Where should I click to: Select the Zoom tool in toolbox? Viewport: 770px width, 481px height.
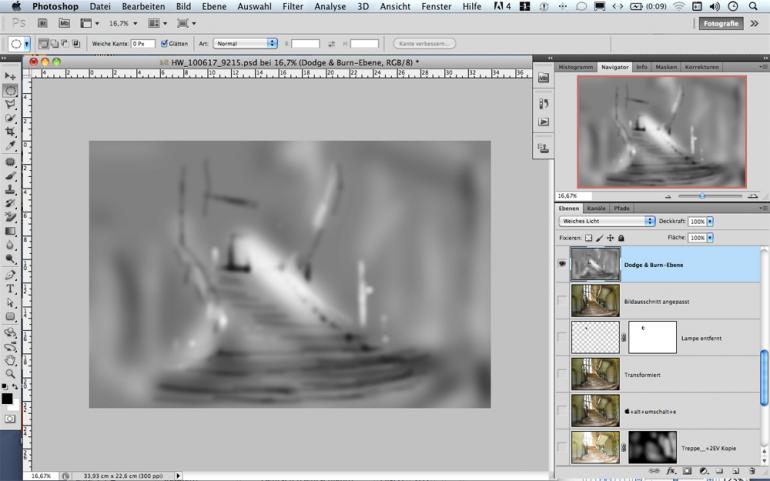10,374
